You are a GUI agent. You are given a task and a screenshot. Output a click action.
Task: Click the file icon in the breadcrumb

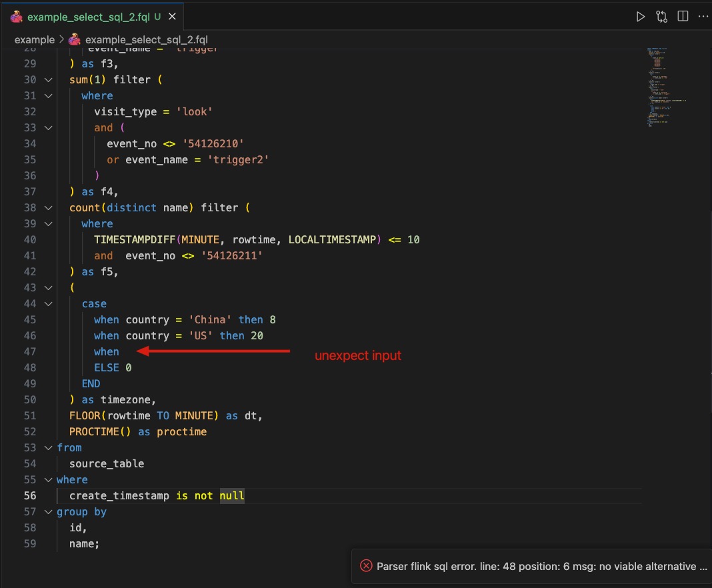[x=75, y=39]
